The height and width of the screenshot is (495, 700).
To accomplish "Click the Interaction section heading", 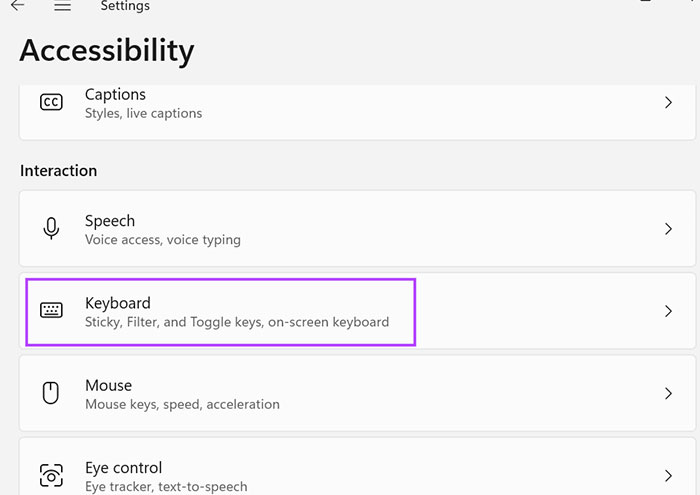I will pyautogui.click(x=58, y=171).
